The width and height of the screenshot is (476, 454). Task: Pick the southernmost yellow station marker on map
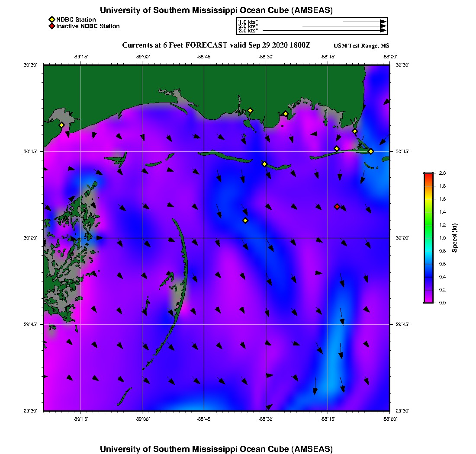coord(245,221)
